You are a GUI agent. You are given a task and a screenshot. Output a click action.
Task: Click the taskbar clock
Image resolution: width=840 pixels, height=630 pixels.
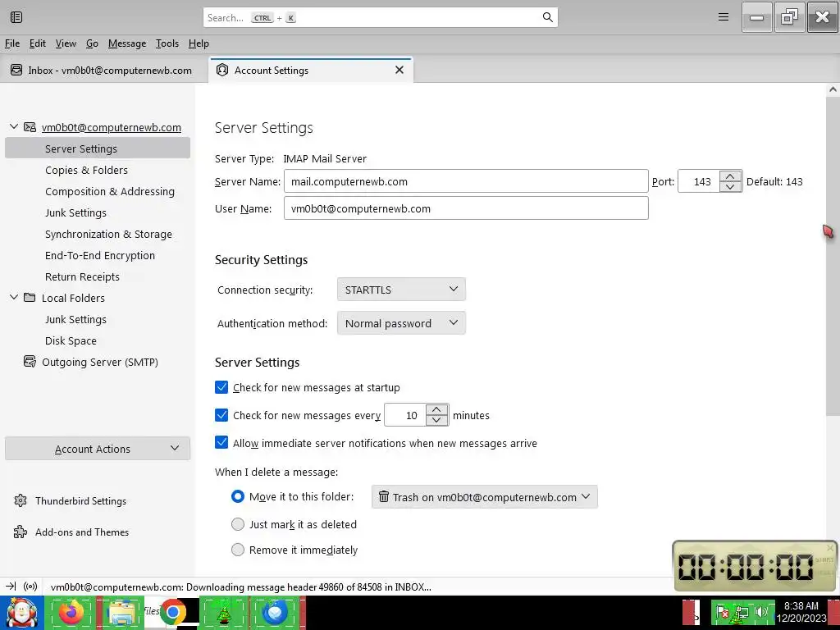coord(801,612)
